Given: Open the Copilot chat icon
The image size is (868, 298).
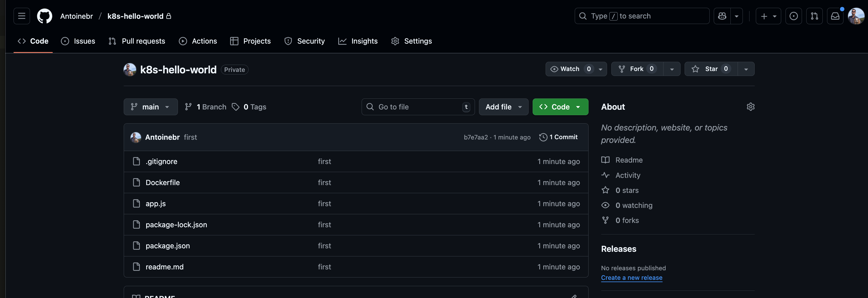Looking at the screenshot, I should (722, 16).
